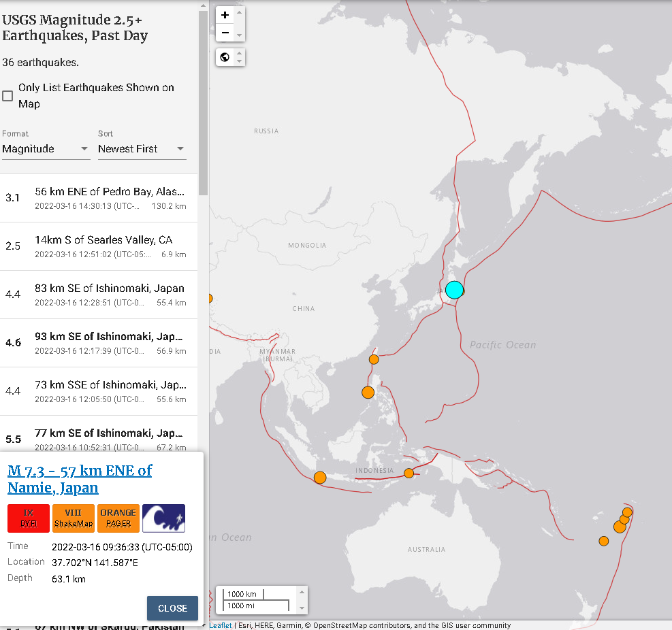672x630 pixels.
Task: Click the orange marker near Taiwan
Action: point(374,359)
